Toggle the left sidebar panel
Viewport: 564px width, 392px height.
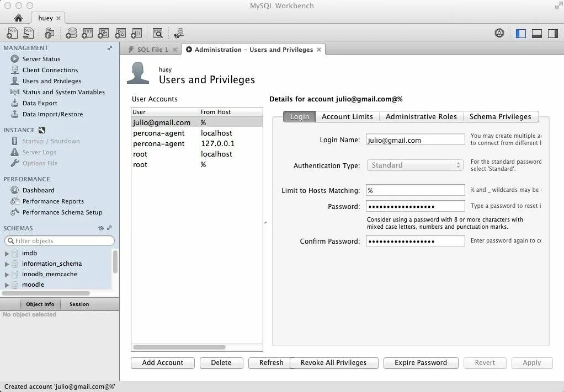click(x=521, y=34)
